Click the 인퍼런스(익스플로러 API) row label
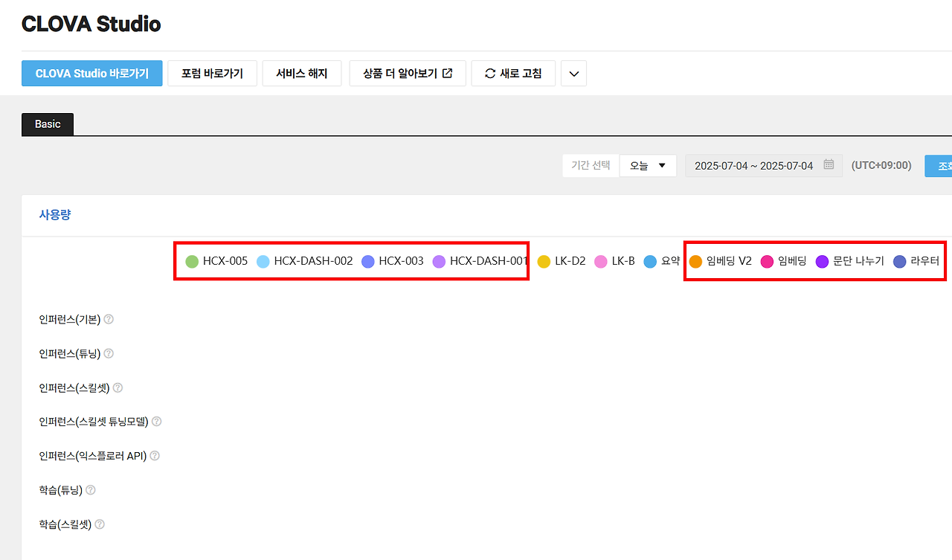Viewport: 952px width, 560px height. pyautogui.click(x=93, y=456)
